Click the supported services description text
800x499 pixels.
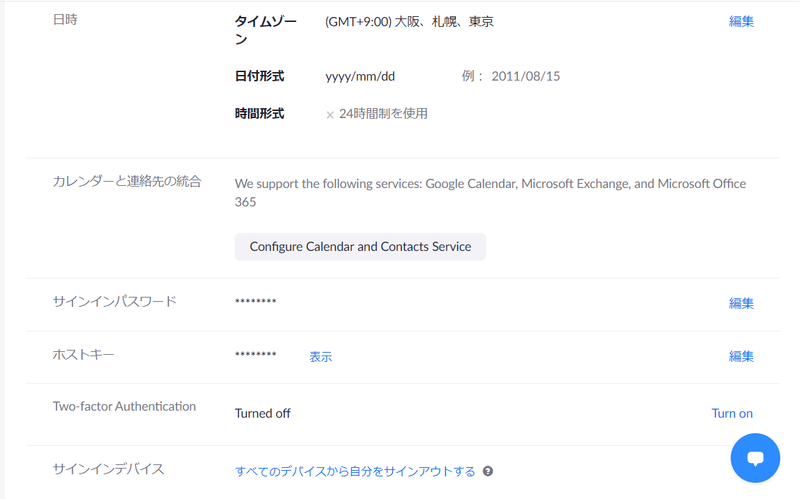tap(490, 193)
